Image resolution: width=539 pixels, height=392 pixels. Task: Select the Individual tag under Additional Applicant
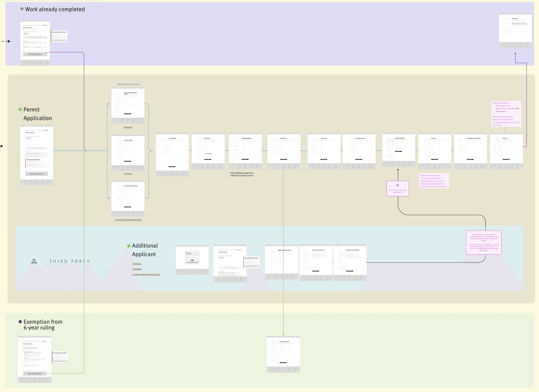(137, 269)
